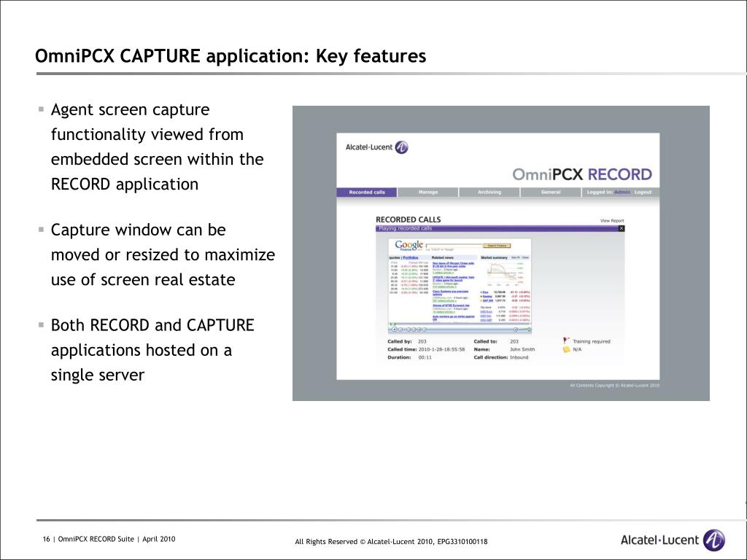
Task: Click the play button in the capture player
Action: (x=394, y=330)
